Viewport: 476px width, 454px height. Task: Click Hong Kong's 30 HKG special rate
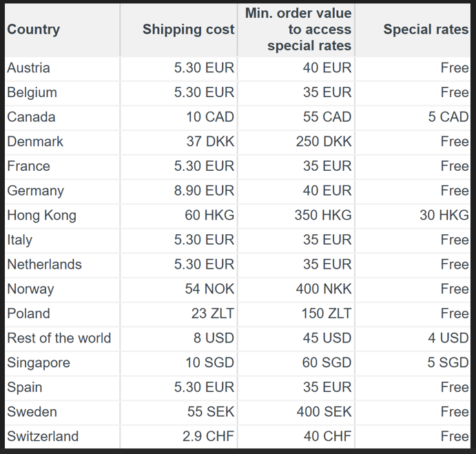[444, 216]
